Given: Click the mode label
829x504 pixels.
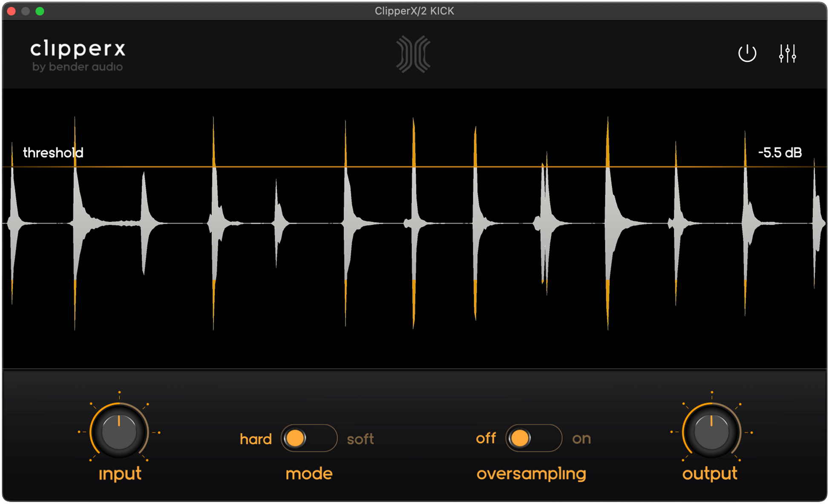Looking at the screenshot, I should pos(309,474).
